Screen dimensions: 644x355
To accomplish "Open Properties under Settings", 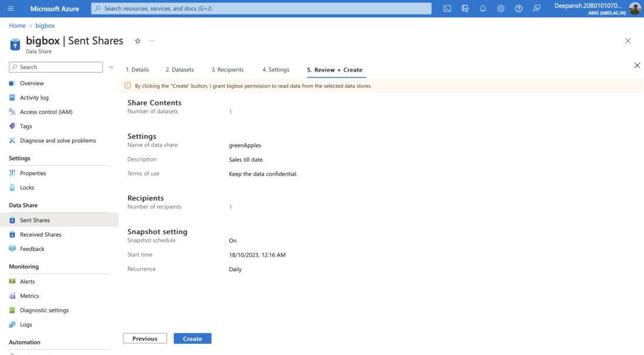I will pyautogui.click(x=33, y=173).
